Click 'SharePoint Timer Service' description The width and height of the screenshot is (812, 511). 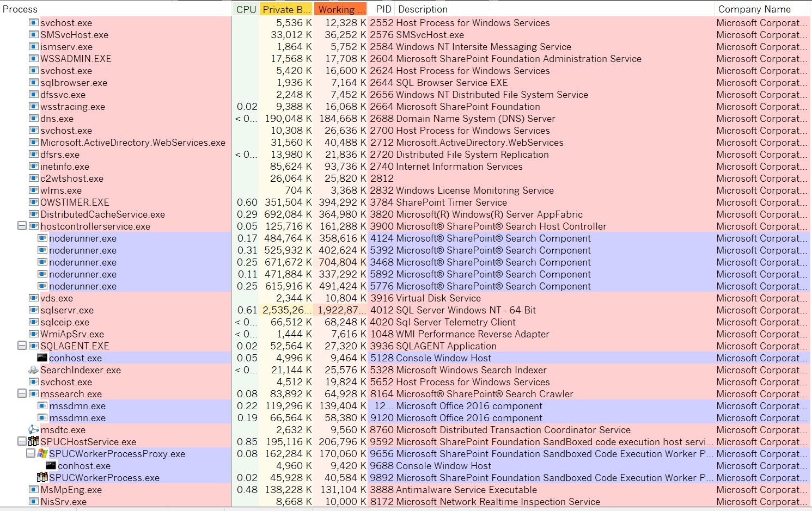click(x=451, y=202)
